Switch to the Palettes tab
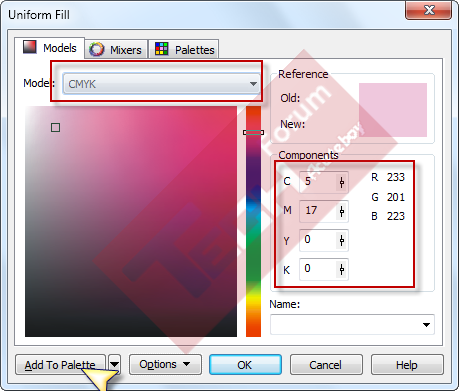The width and height of the screenshot is (459, 391). [x=184, y=49]
